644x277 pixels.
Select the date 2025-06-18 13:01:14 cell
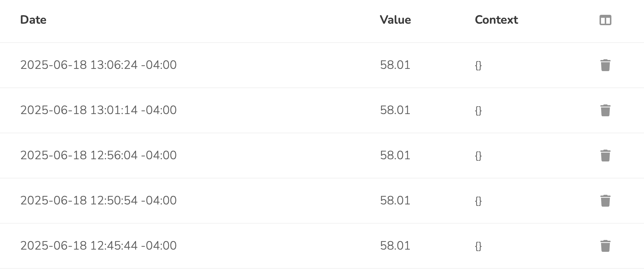pos(99,110)
